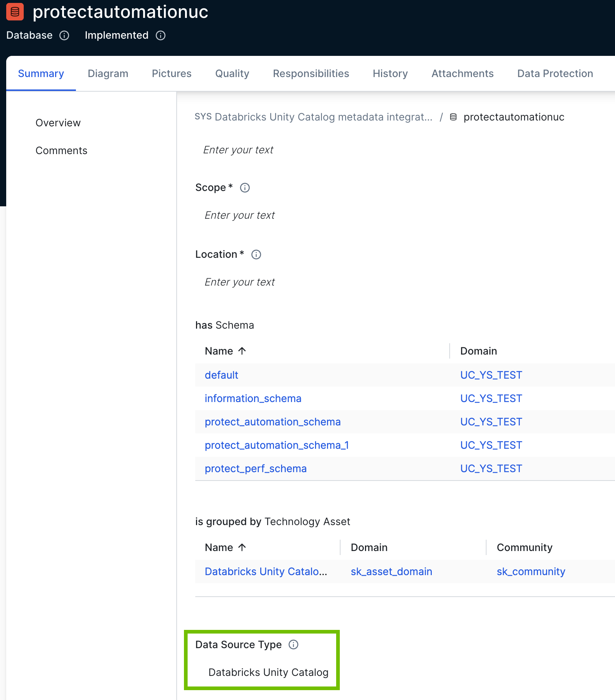Image resolution: width=615 pixels, height=700 pixels.
Task: Click the Data Source Type info icon
Action: 293,644
